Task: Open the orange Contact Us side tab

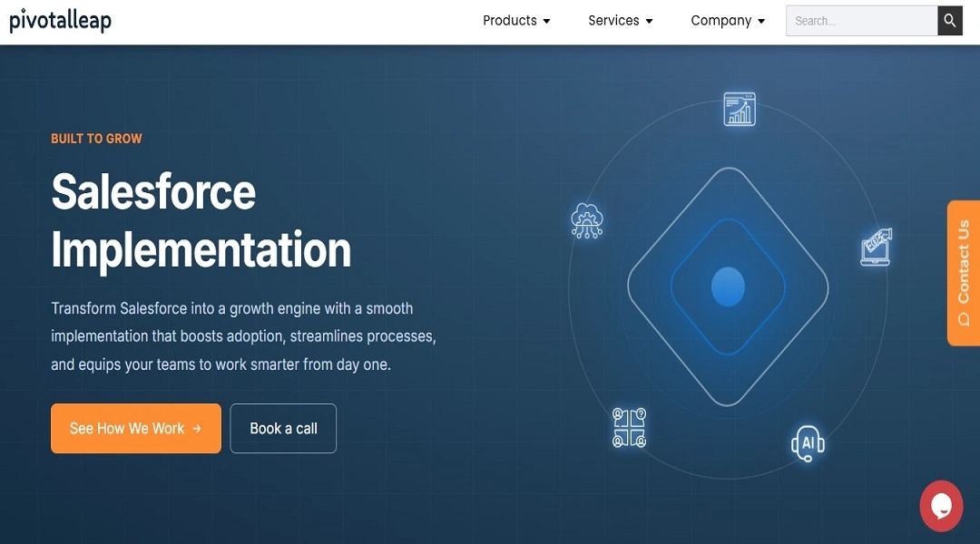Action: click(x=964, y=273)
